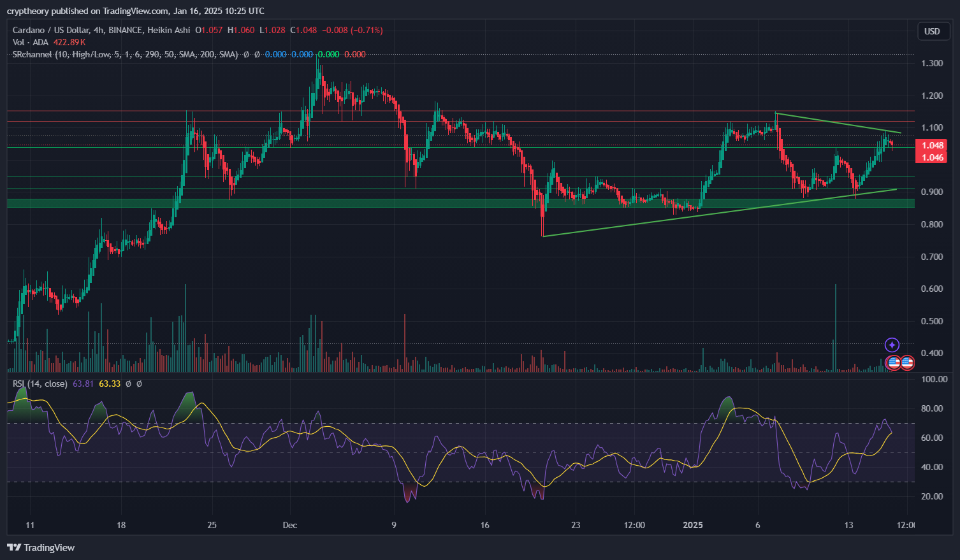Screen dimensions: 960x560
Task: Click the open value O1.057
Action: (x=209, y=30)
